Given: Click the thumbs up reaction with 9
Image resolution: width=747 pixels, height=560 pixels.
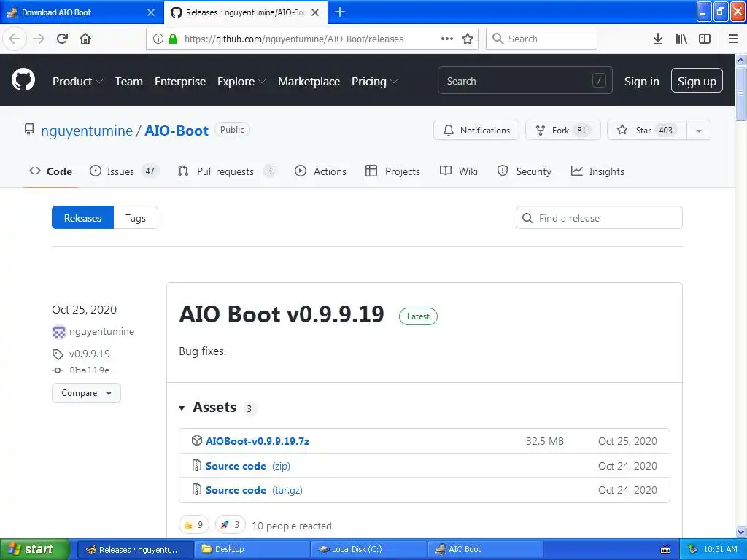Looking at the screenshot, I should [x=194, y=525].
